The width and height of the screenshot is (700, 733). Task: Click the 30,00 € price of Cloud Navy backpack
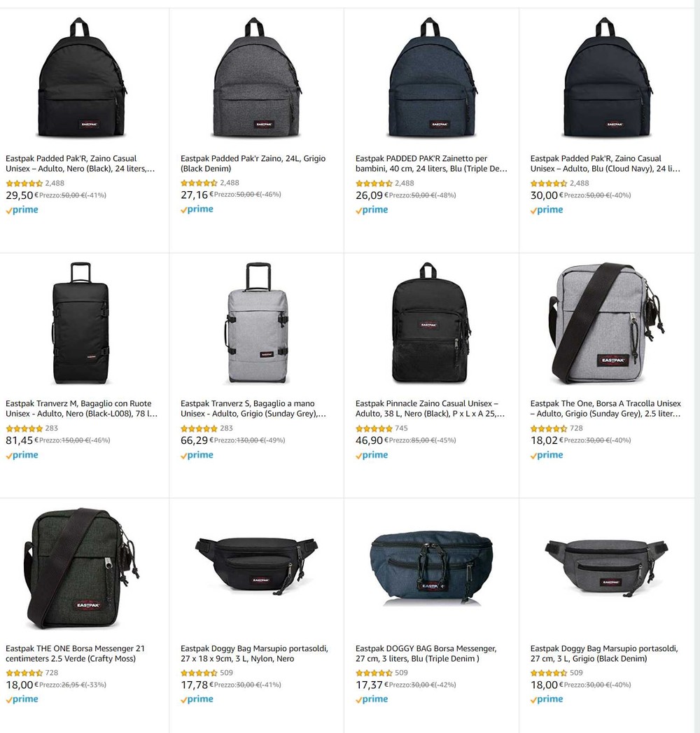click(544, 195)
